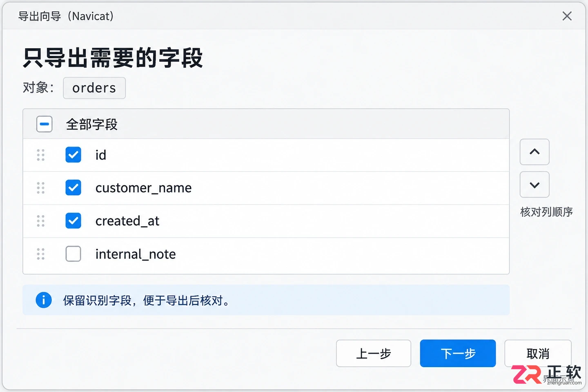Image resolution: width=588 pixels, height=392 pixels.
Task: Toggle the 全部字段 select-all checkbox
Action: pos(45,124)
